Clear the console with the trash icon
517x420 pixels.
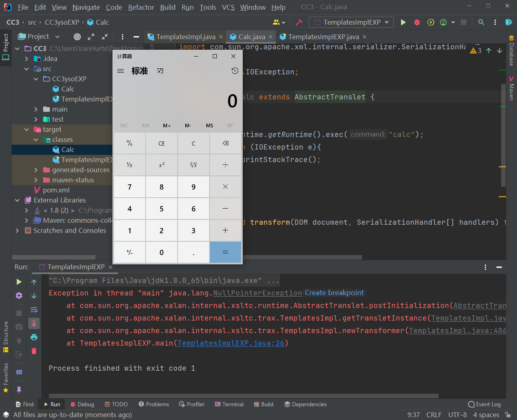pos(34,351)
